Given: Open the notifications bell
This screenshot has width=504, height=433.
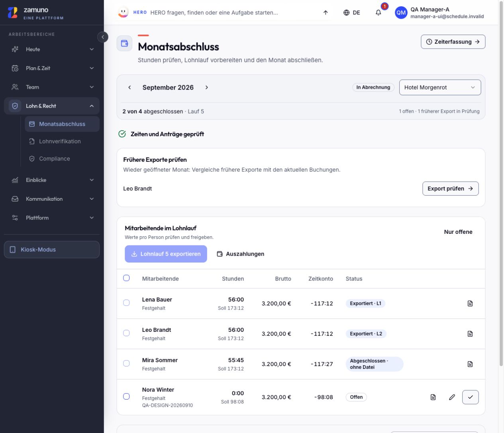Looking at the screenshot, I should tap(378, 12).
